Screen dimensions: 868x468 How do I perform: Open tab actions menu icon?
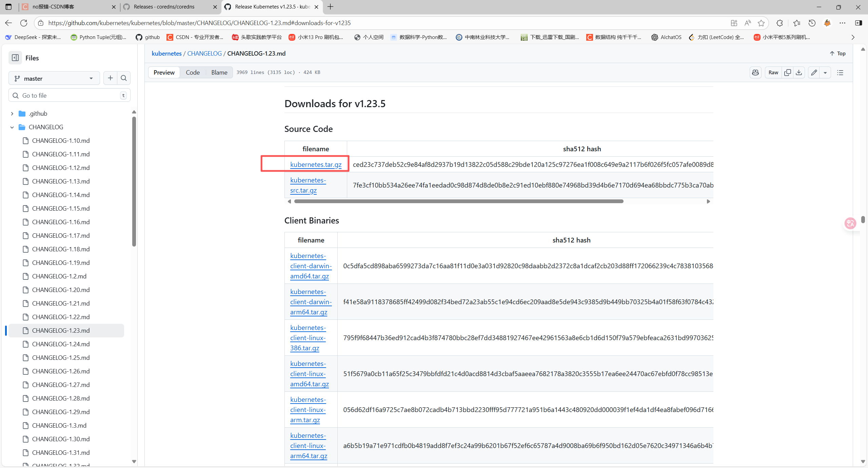(x=8, y=7)
